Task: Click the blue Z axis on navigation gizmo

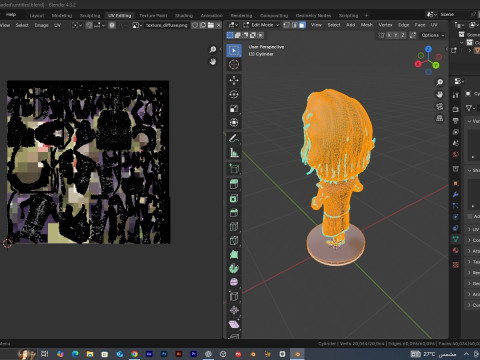Action: pos(428,49)
